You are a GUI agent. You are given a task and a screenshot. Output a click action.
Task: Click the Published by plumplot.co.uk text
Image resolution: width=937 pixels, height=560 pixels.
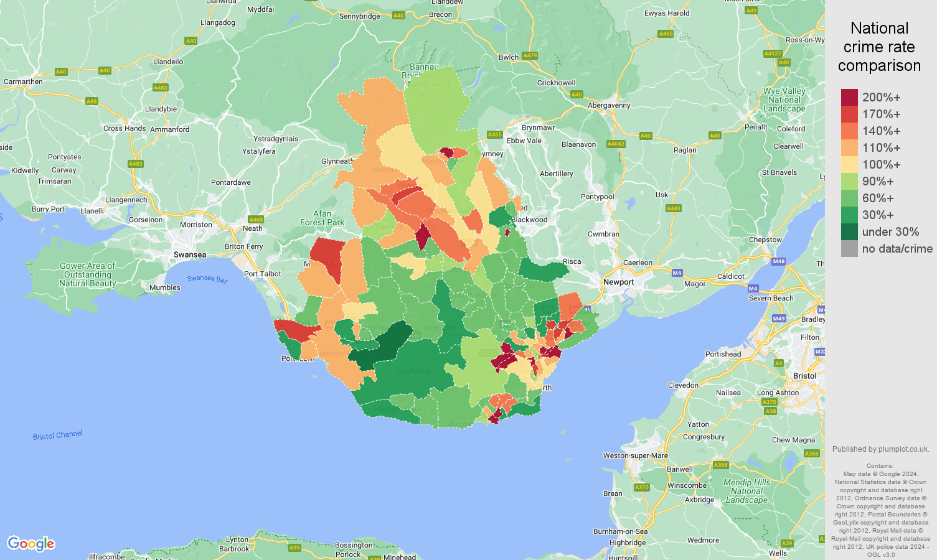pyautogui.click(x=880, y=449)
